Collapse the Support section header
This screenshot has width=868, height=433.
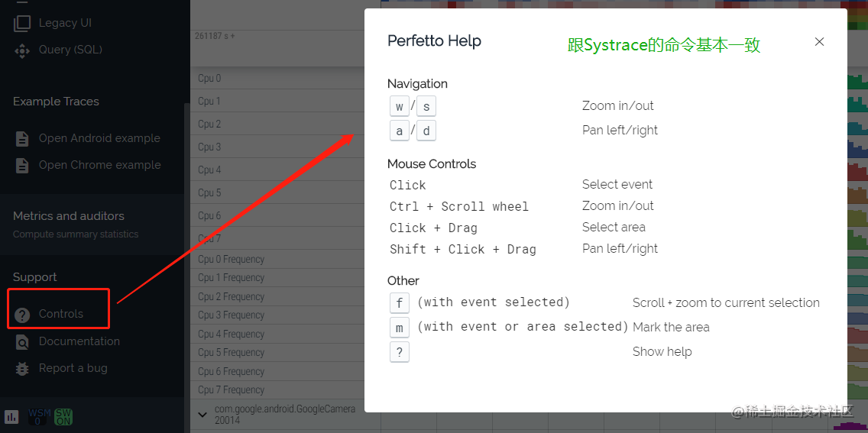(x=35, y=277)
